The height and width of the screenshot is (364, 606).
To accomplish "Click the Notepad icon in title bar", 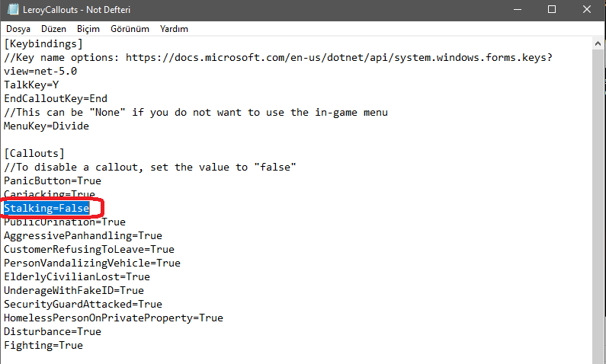I will [11, 10].
